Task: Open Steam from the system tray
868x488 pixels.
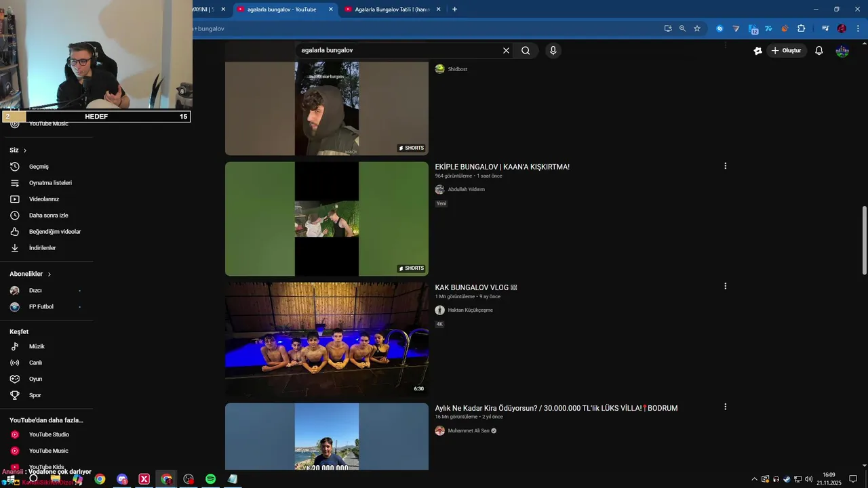Action: 787,479
